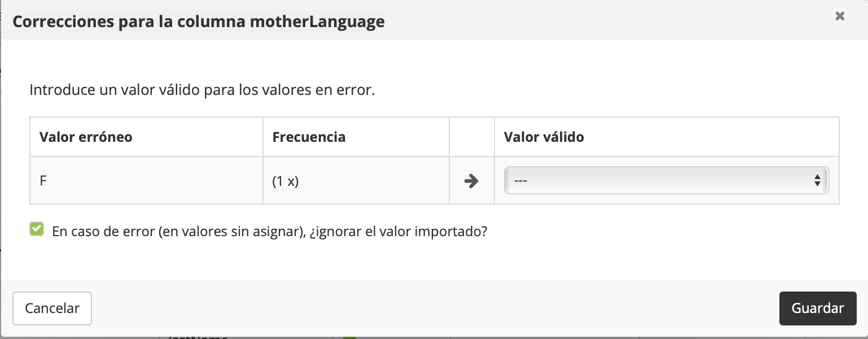Select the 'Frecuencia' column header
868x339 pixels.
click(309, 137)
